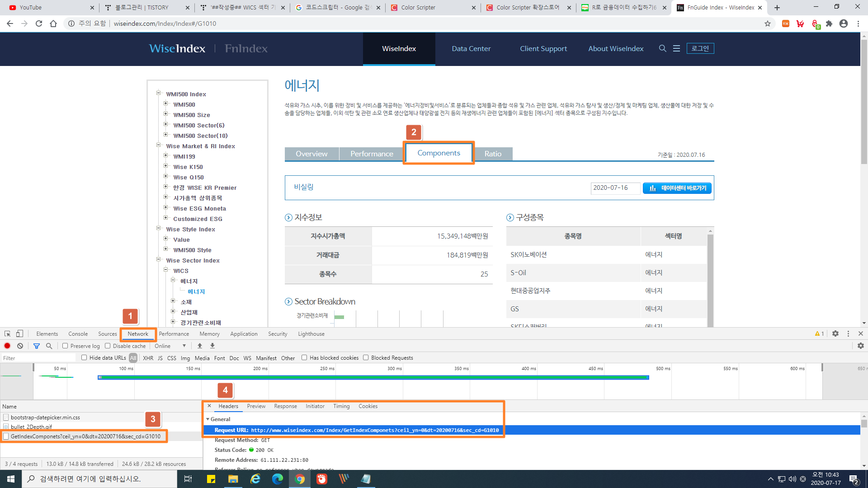This screenshot has height=488, width=868.
Task: Open the Response tab in request details
Action: pyautogui.click(x=285, y=406)
